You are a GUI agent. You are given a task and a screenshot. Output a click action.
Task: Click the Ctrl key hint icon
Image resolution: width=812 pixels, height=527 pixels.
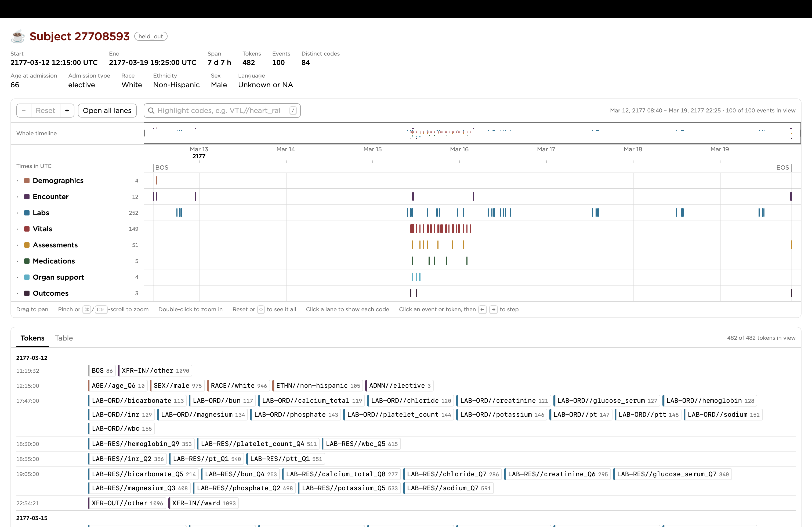[101, 310]
